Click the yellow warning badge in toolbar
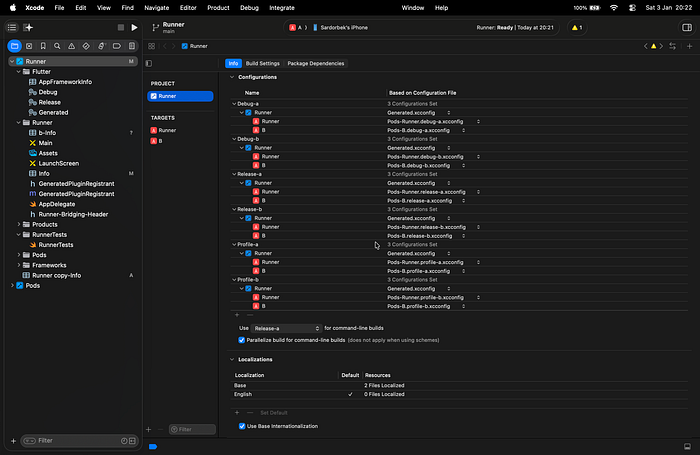 [x=577, y=28]
